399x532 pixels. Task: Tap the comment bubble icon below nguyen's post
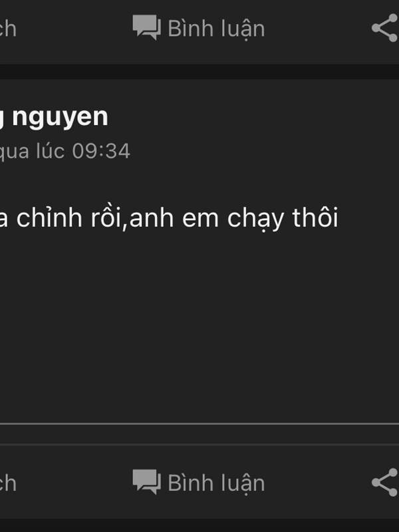click(146, 481)
